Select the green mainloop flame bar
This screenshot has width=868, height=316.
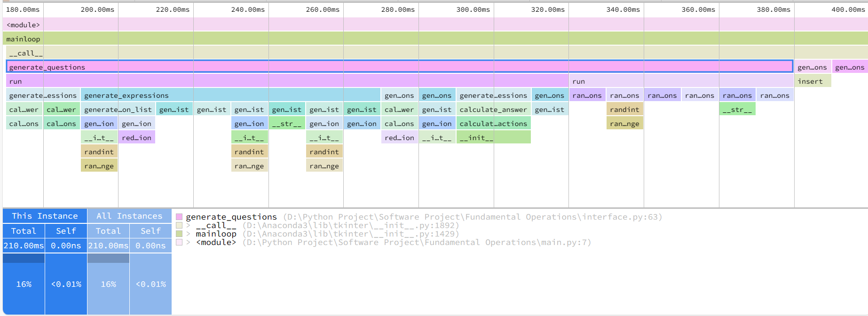[x=435, y=39]
